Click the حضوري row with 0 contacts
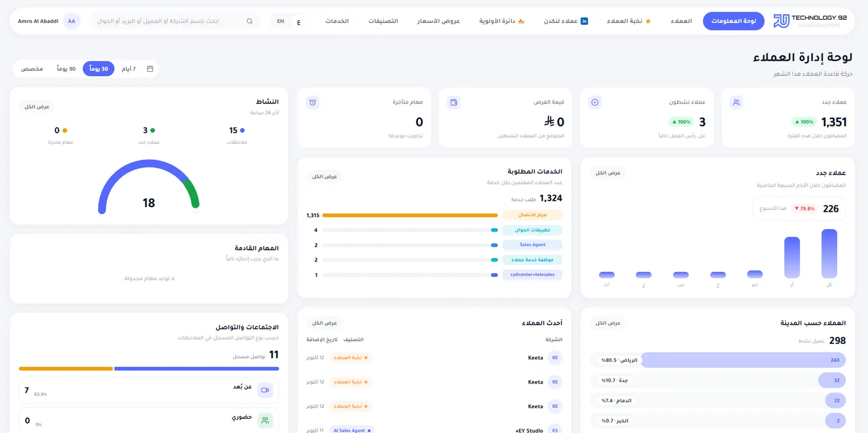Viewport: 868px width, 433px height. click(x=149, y=421)
